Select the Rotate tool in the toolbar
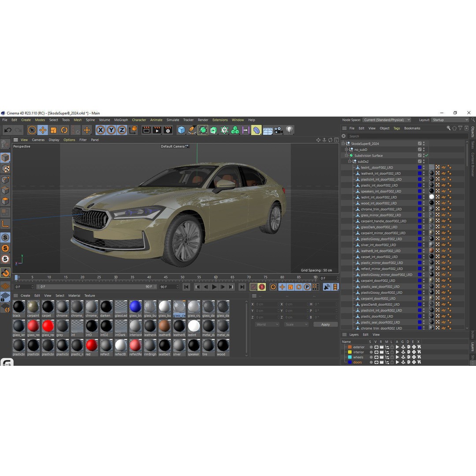476x476 pixels. tap(64, 130)
